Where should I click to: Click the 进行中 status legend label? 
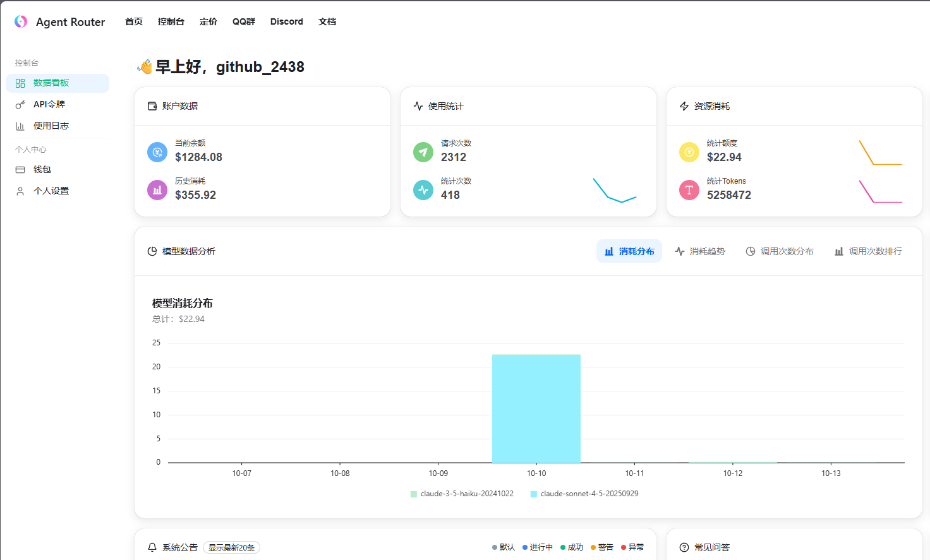[541, 547]
